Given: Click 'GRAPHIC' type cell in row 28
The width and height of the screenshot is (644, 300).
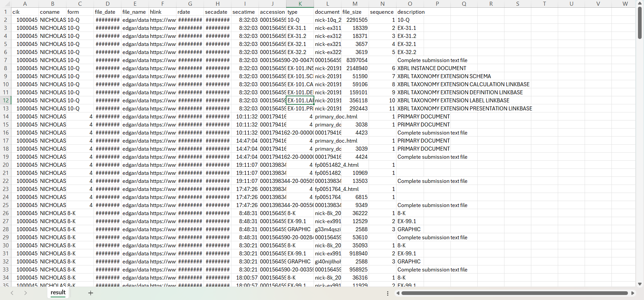Looking at the screenshot, I should 300,229.
